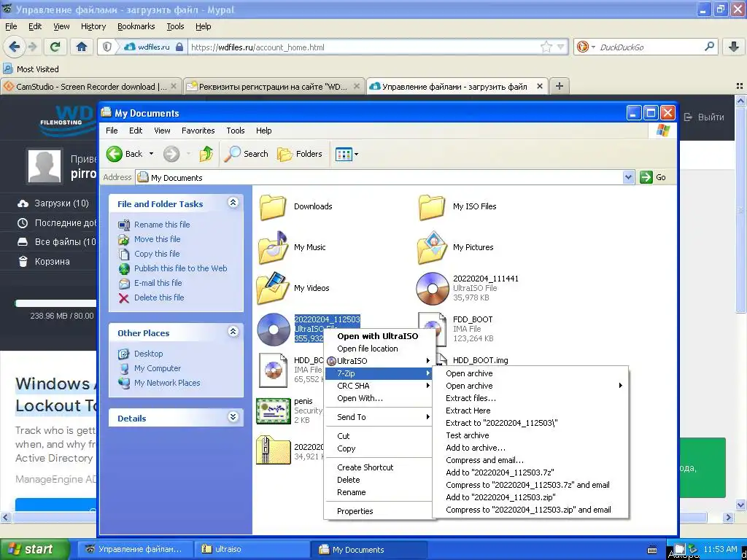Click Explorer Back button

(125, 154)
